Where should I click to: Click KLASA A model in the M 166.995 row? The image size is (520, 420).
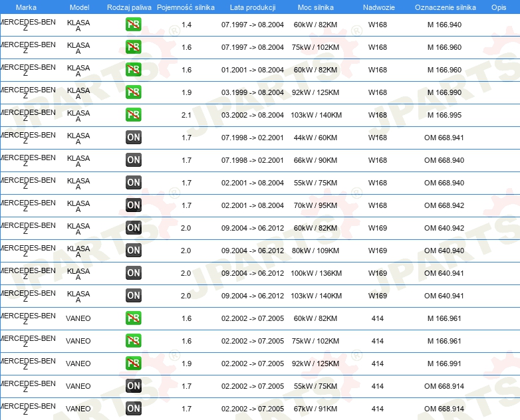click(78, 116)
